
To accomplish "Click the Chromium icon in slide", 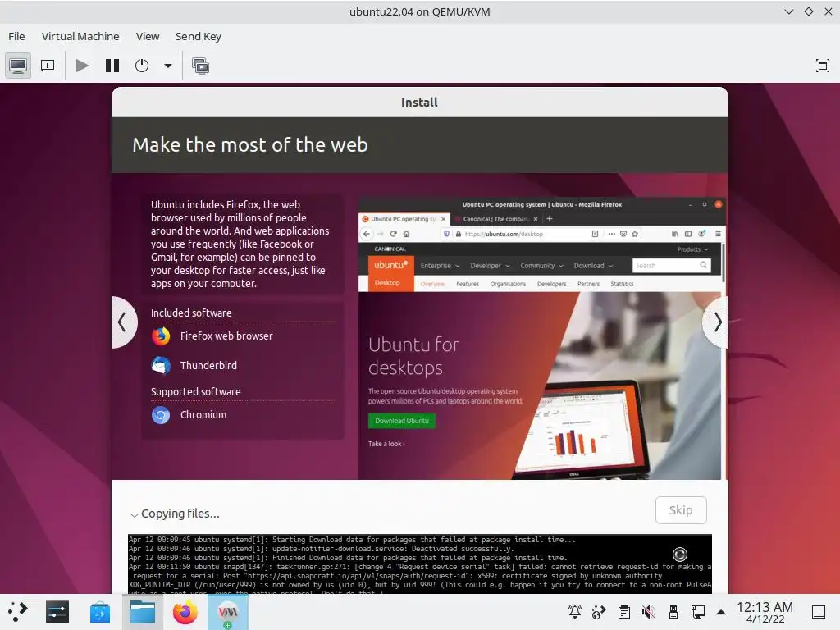I will (161, 415).
